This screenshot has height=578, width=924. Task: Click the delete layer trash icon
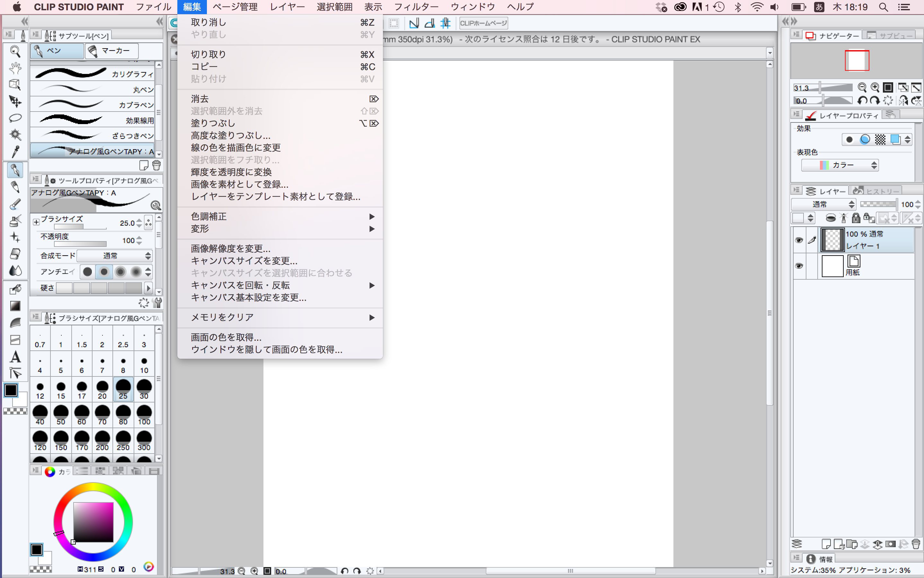click(x=916, y=544)
